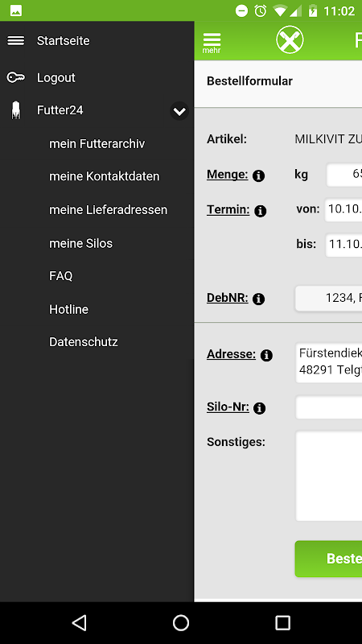Collapse the Futter24 submenu chevron

coord(179,111)
